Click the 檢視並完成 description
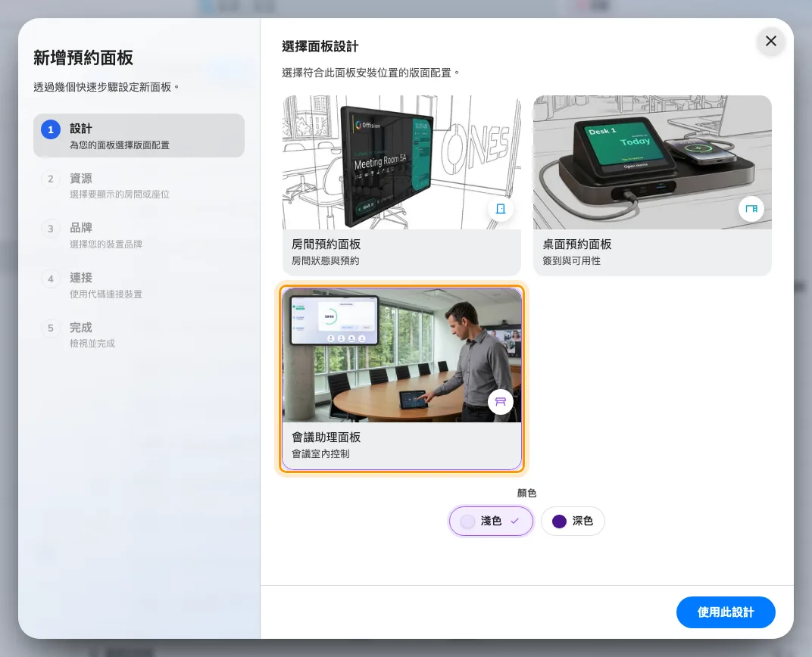The width and height of the screenshot is (812, 657). tap(92, 343)
